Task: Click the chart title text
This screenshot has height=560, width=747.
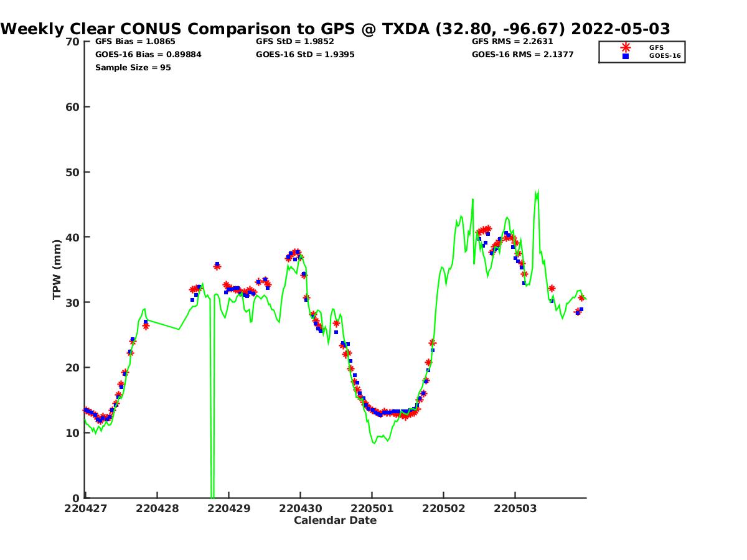Action: click(x=336, y=29)
